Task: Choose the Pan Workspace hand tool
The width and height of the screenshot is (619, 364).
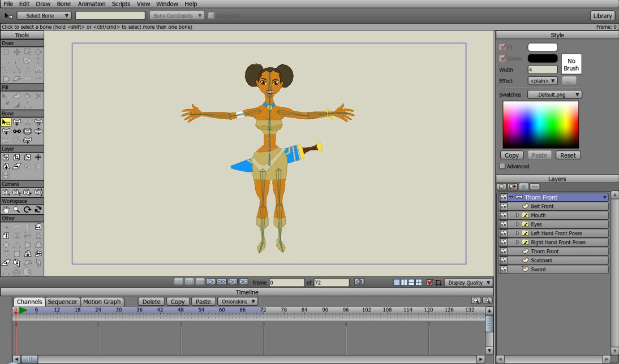Action: point(6,210)
